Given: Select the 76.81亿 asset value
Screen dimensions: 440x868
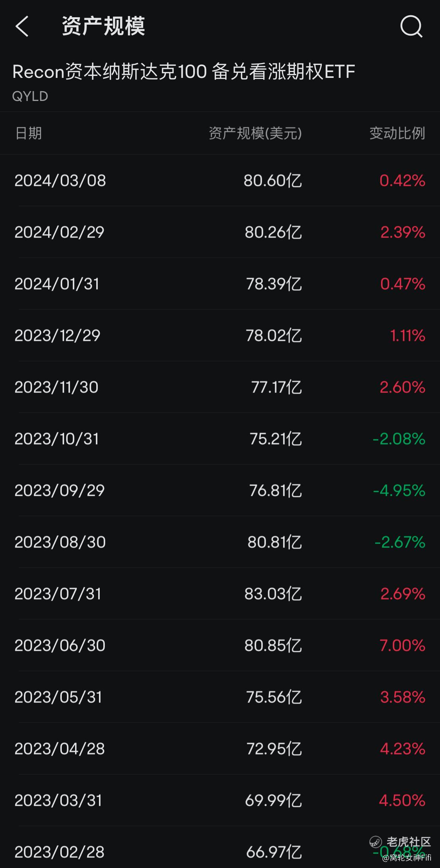Looking at the screenshot, I should [276, 491].
